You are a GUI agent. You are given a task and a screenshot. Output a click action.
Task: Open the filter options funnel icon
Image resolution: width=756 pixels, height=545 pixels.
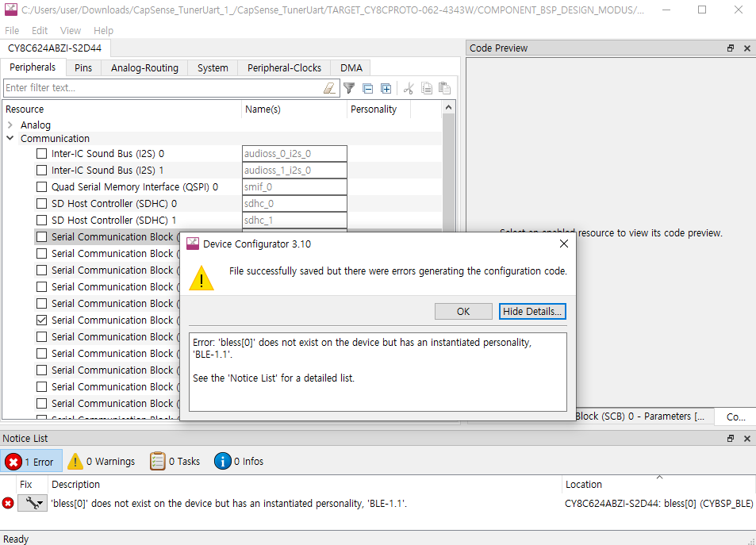click(x=349, y=88)
